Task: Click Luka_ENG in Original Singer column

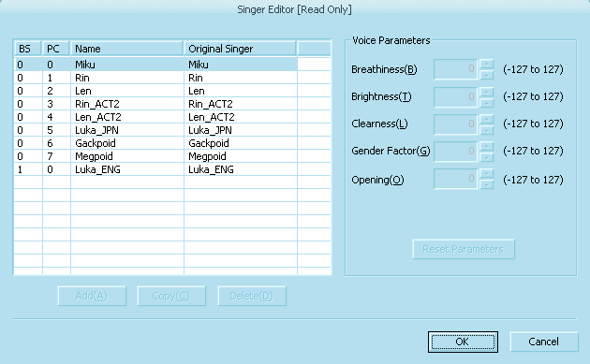Action: 211,169
